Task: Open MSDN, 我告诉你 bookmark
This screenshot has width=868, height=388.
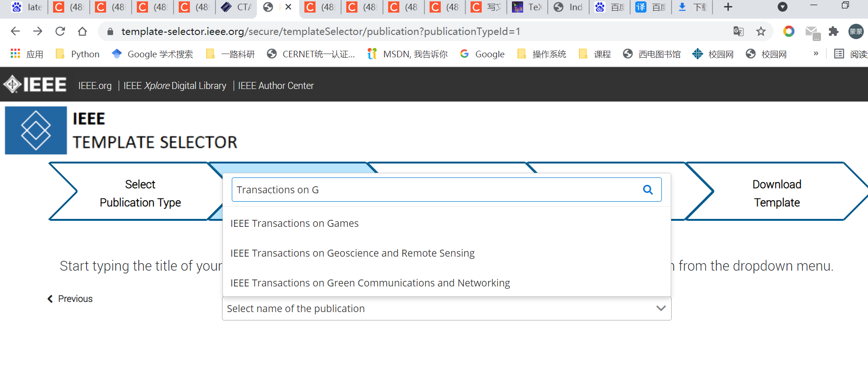Action: [x=407, y=54]
